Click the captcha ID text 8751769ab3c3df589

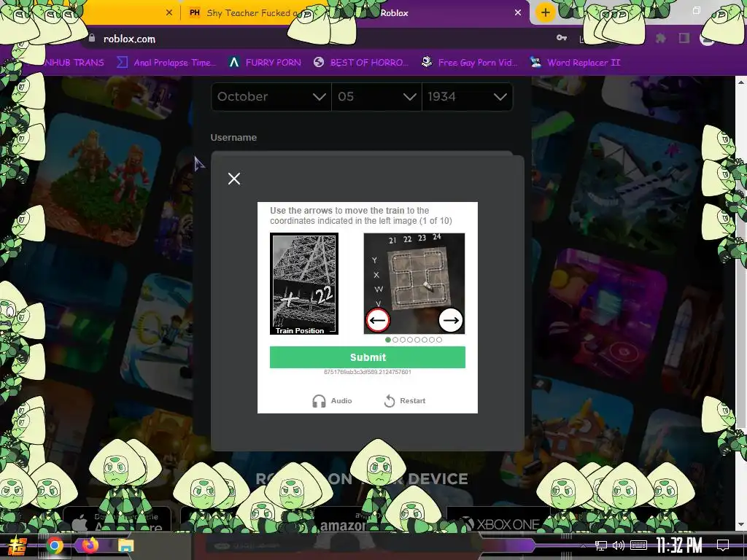pyautogui.click(x=368, y=372)
